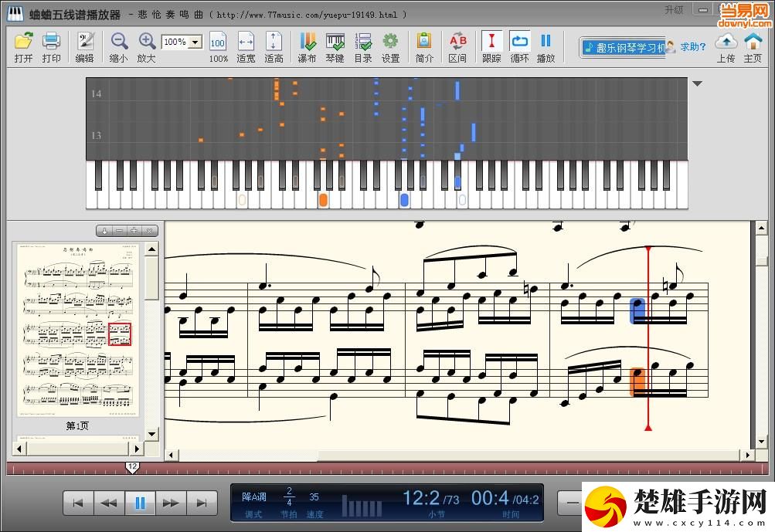Toggle the 瀑布 waterfall view

pyautogui.click(x=307, y=47)
